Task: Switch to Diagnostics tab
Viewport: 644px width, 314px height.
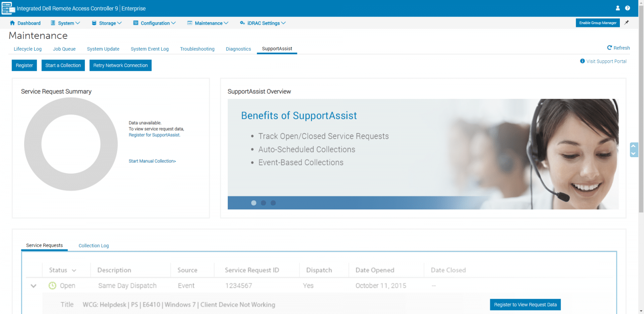Action: click(238, 49)
